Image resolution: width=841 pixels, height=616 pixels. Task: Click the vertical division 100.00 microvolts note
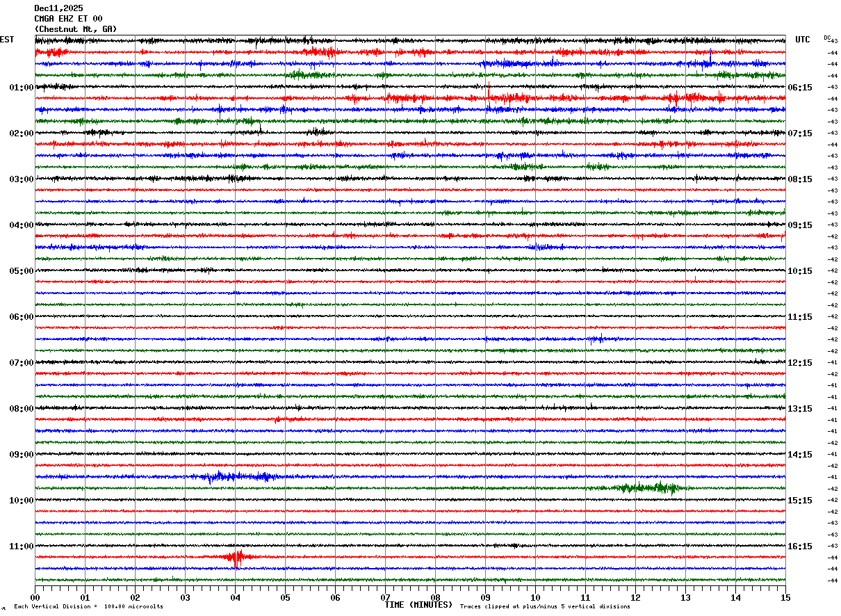[x=88, y=607]
